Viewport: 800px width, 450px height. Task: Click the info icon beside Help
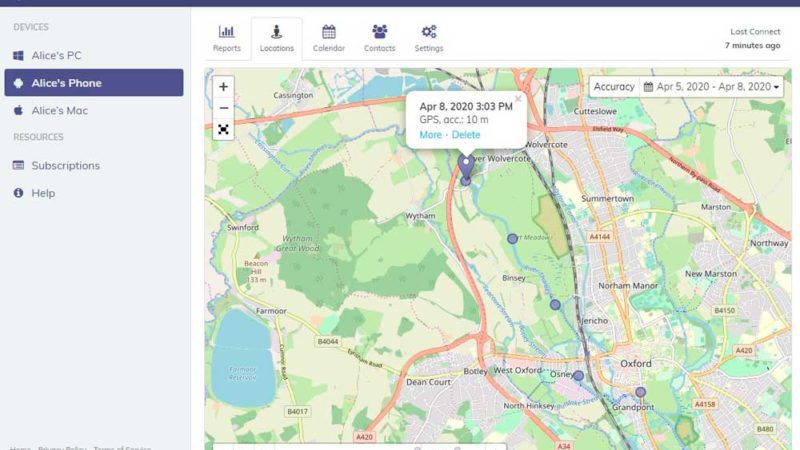18,193
